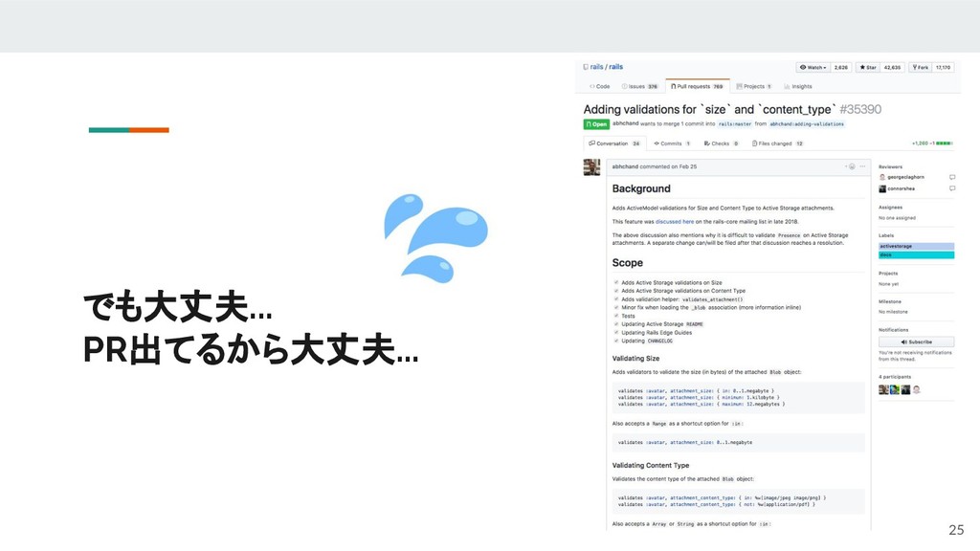Open the Projects tab

coord(754,87)
